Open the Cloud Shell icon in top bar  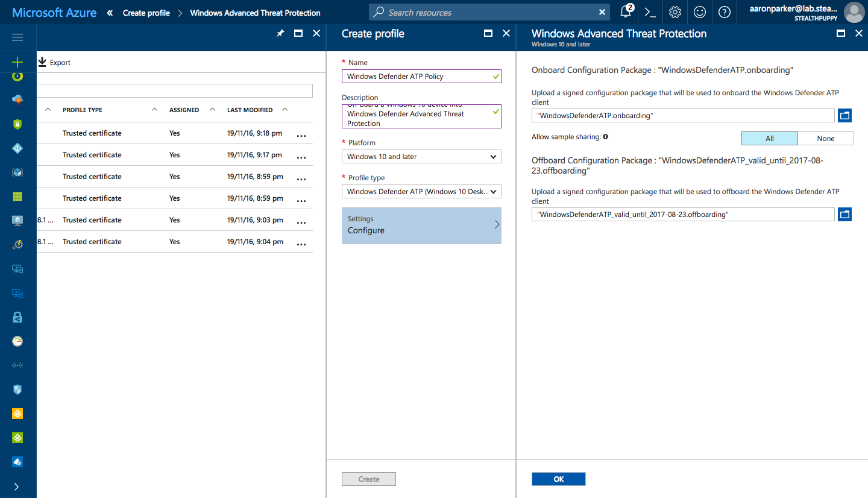click(x=650, y=12)
